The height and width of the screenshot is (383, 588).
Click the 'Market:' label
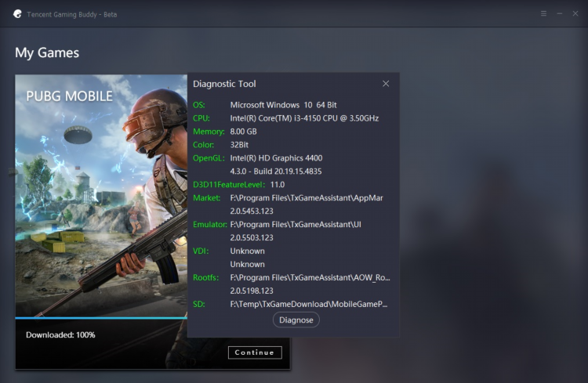[x=207, y=198]
